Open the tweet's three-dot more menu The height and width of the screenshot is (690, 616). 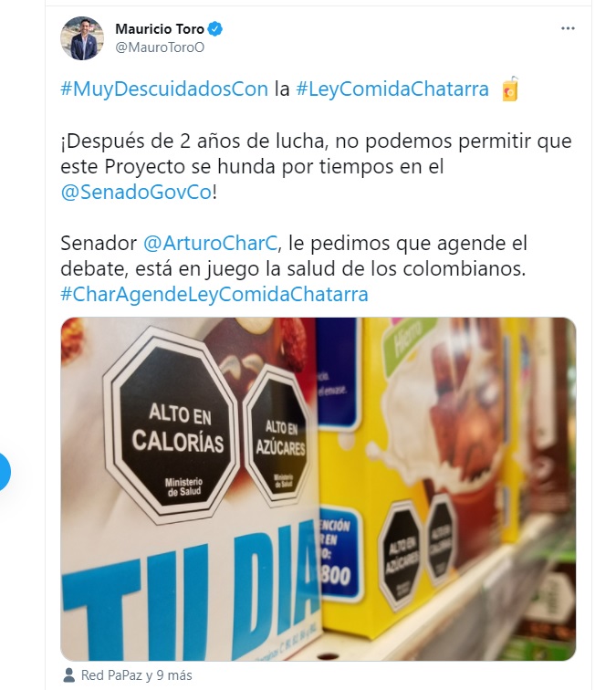[568, 28]
